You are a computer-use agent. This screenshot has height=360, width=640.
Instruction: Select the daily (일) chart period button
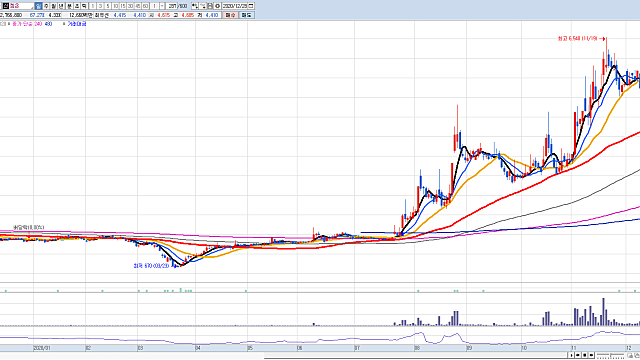38,6
